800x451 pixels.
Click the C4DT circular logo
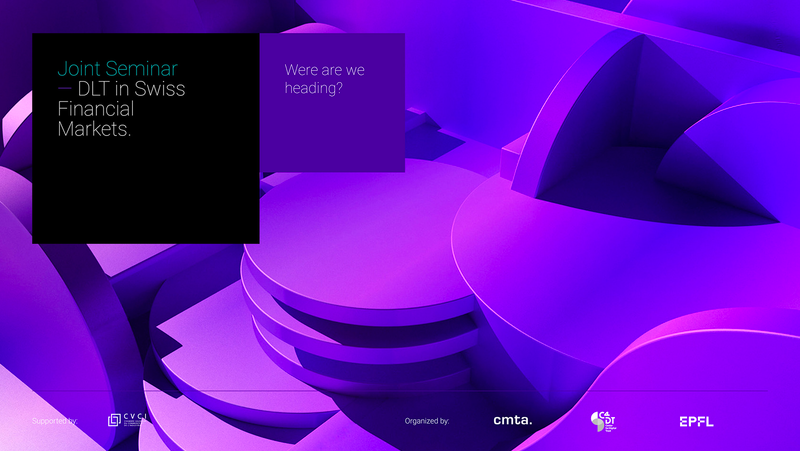[x=603, y=421]
